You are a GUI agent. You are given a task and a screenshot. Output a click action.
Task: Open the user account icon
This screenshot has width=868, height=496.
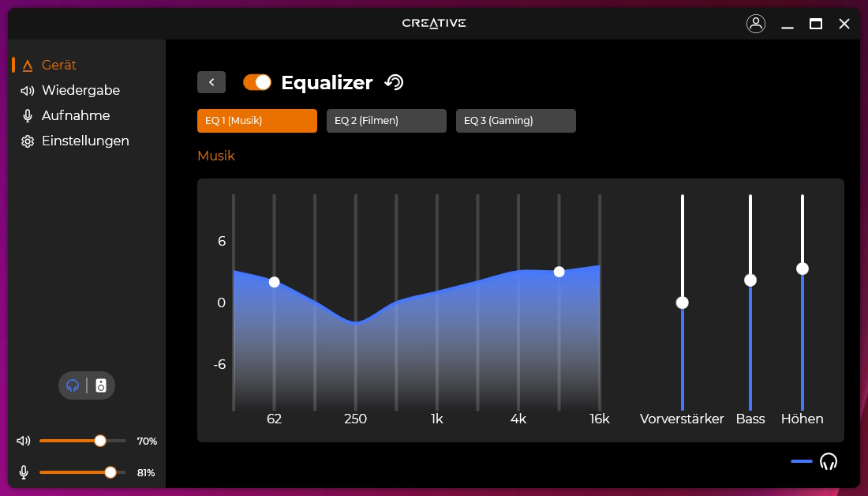(756, 24)
